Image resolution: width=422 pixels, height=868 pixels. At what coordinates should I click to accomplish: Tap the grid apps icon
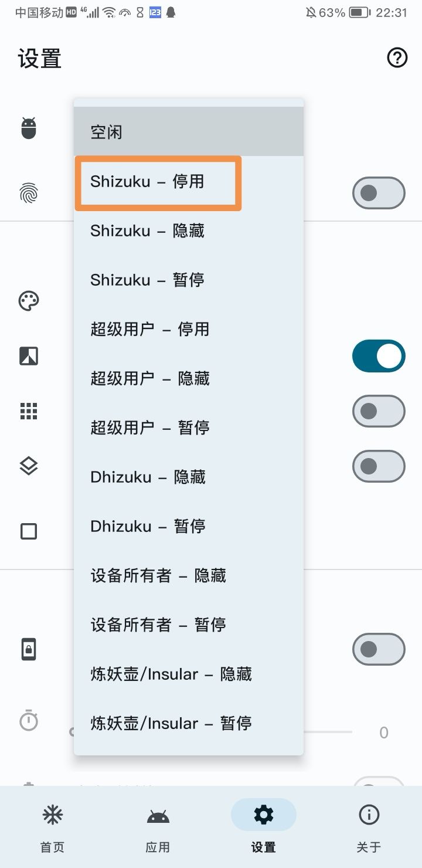(x=29, y=411)
